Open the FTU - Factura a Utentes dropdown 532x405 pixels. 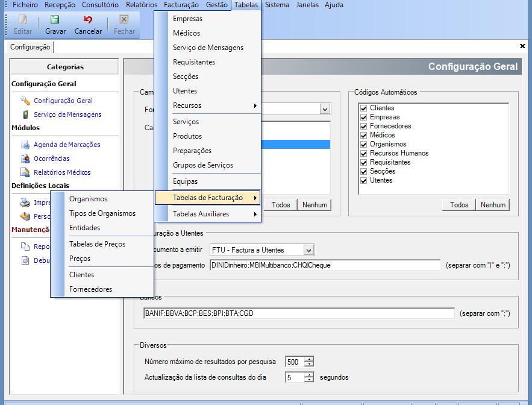click(x=308, y=250)
